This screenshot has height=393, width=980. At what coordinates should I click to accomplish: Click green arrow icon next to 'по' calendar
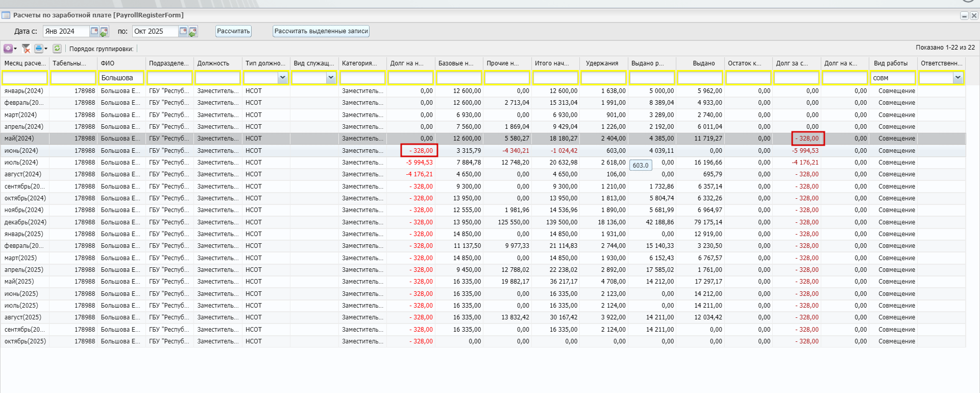(x=193, y=32)
